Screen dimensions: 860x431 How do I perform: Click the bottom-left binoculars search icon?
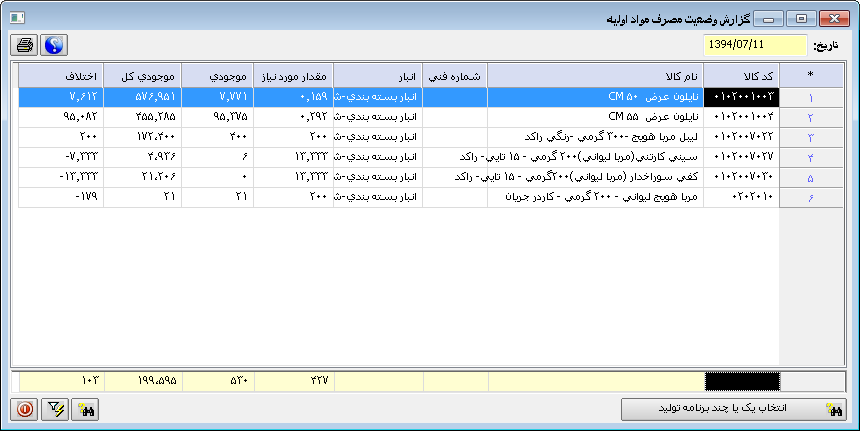pyautogui.click(x=85, y=409)
